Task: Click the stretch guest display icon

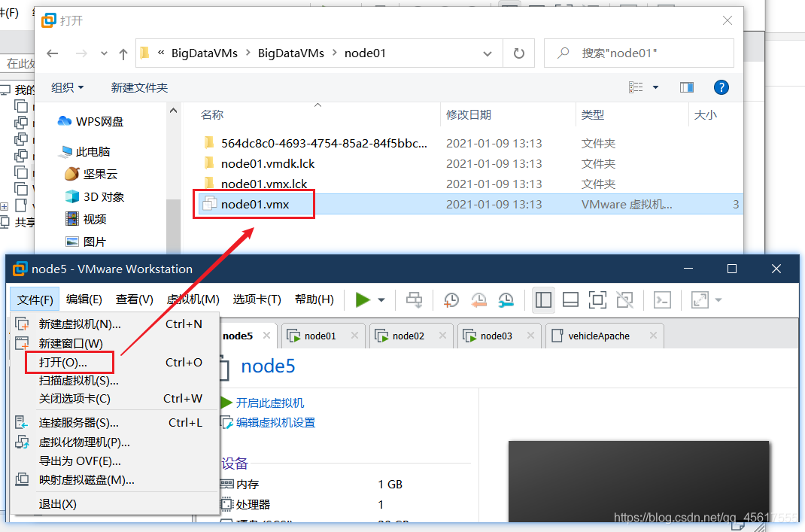Action: [700, 300]
